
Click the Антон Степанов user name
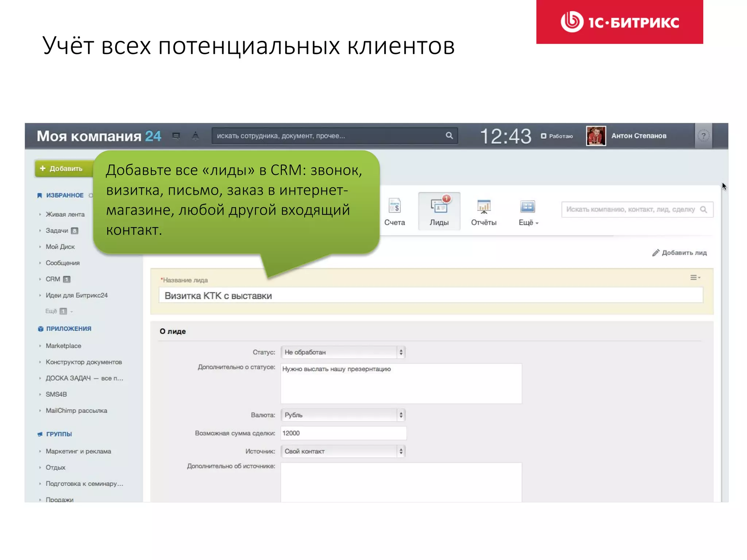click(639, 136)
